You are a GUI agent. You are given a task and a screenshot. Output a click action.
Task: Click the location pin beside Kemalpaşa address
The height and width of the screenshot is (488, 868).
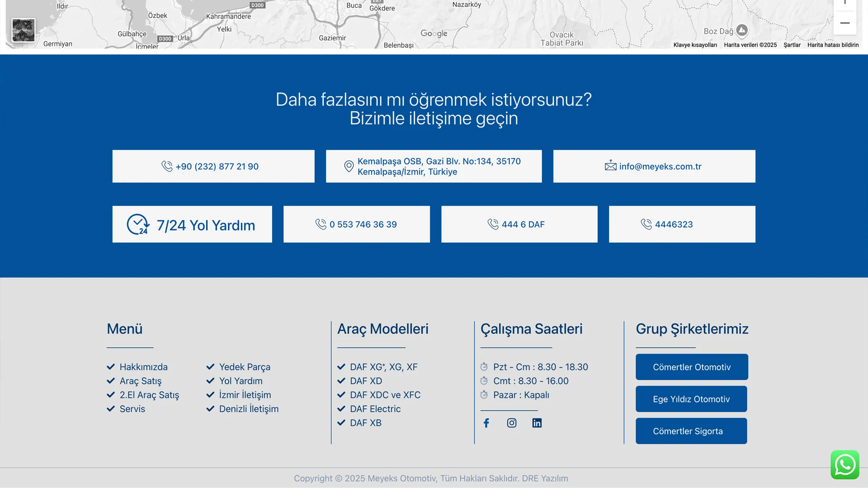tap(349, 166)
